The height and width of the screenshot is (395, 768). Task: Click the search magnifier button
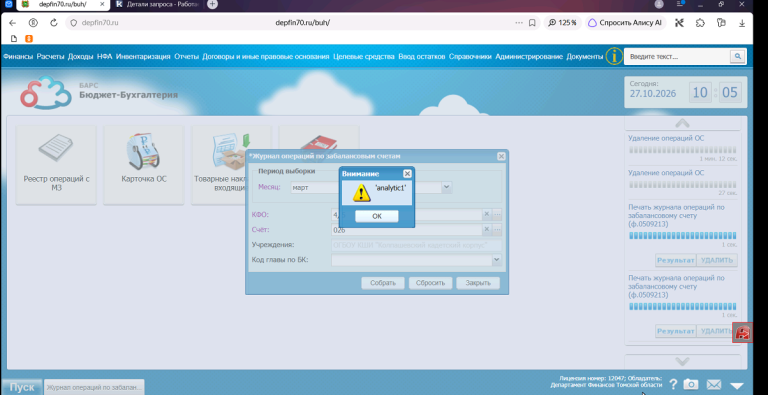[737, 56]
